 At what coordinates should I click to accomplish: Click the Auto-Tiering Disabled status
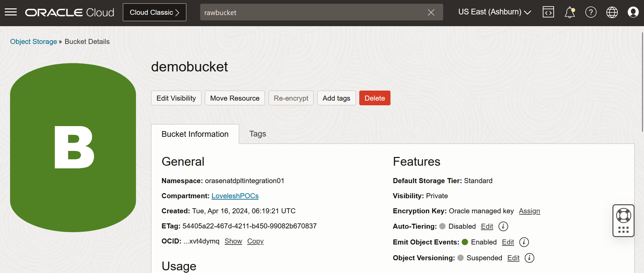point(458,226)
